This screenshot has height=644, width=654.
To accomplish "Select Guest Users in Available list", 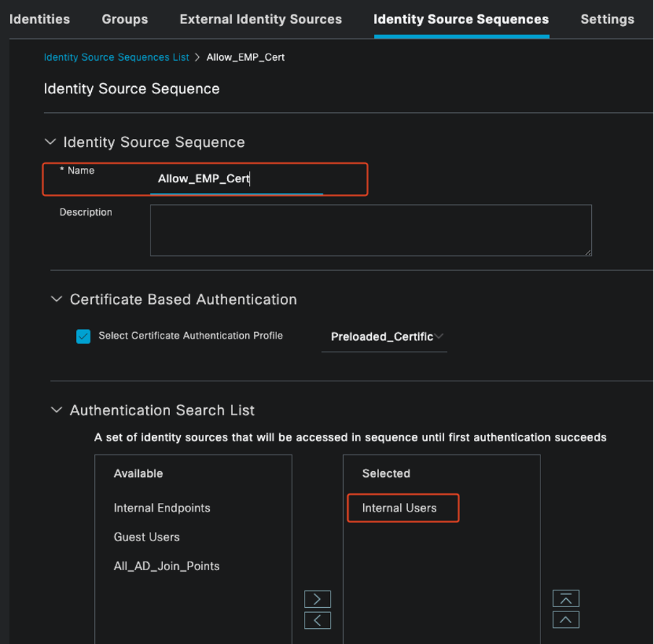I will coord(147,537).
